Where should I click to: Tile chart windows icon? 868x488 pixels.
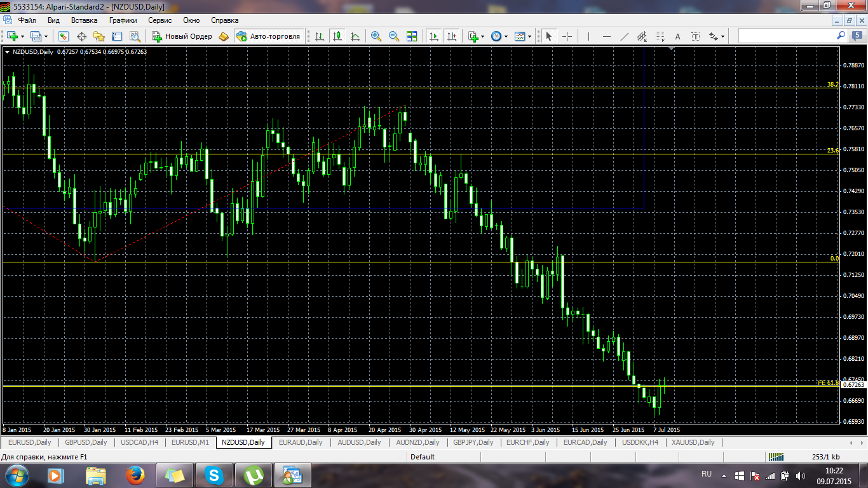pos(412,36)
